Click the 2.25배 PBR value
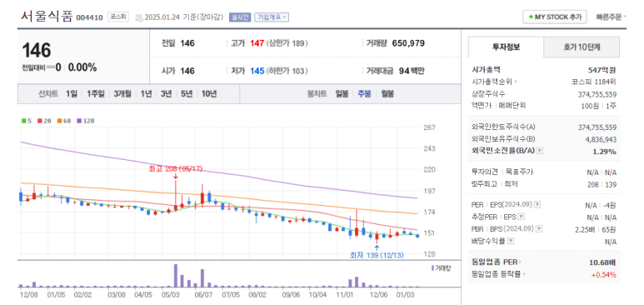The height and width of the screenshot is (305, 644). [585, 229]
